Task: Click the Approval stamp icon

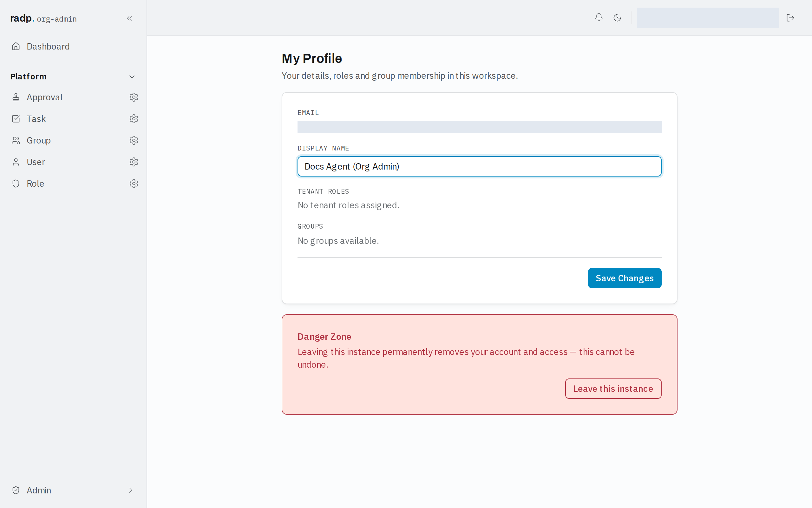Action: (16, 97)
